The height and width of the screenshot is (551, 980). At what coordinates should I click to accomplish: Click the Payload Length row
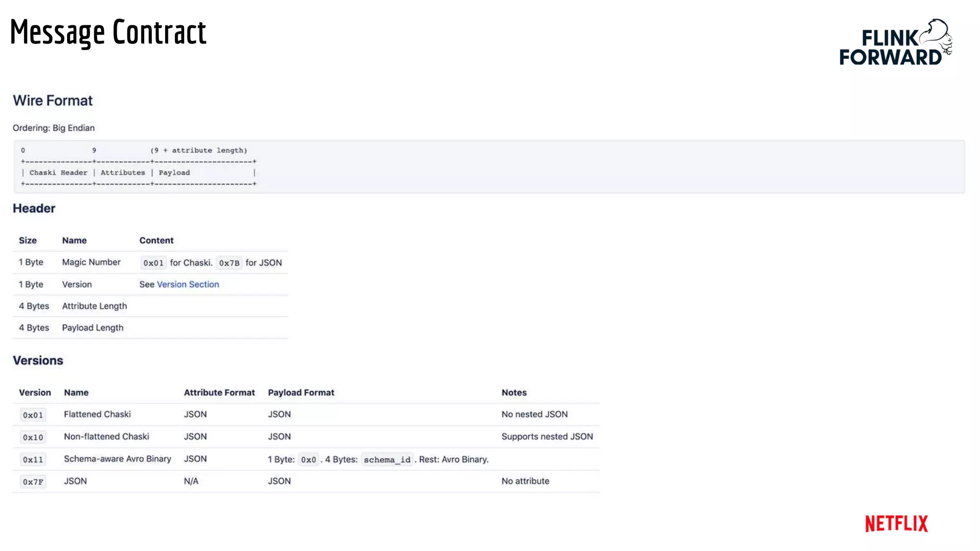tap(92, 328)
